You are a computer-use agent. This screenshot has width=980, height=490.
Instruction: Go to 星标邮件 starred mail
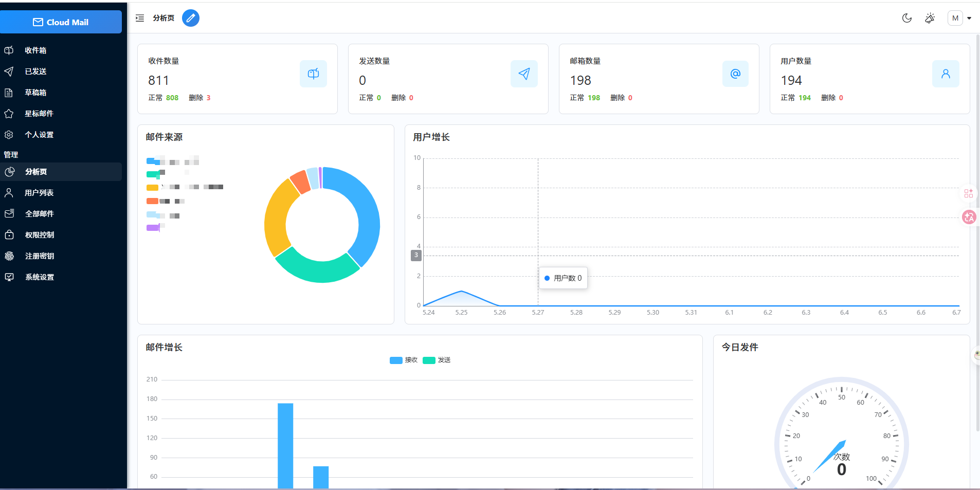click(61, 114)
